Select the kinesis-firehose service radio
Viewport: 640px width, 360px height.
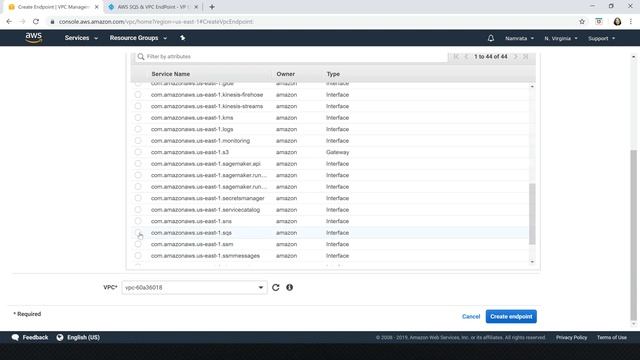[x=138, y=94]
